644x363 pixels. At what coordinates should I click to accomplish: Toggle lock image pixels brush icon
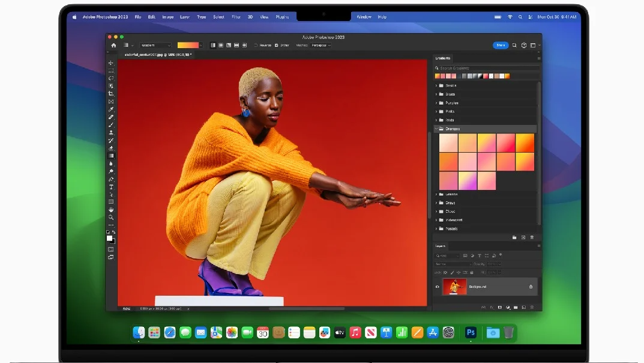click(452, 272)
